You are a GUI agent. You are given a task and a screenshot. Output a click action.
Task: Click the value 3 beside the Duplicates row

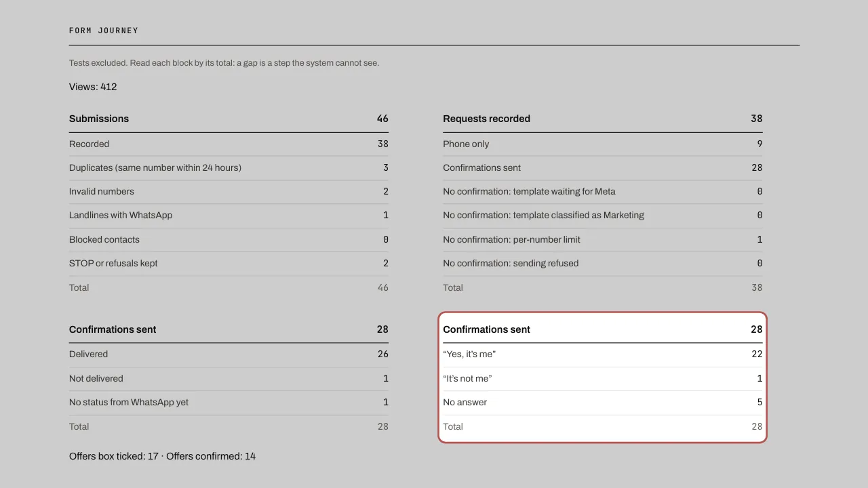(x=386, y=167)
